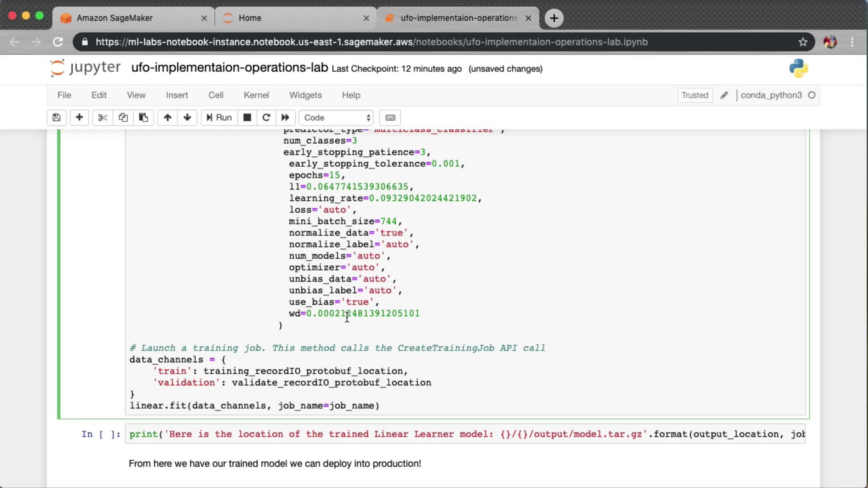Image resolution: width=868 pixels, height=488 pixels.
Task: Click the save and checkpoint icon
Action: click(57, 117)
